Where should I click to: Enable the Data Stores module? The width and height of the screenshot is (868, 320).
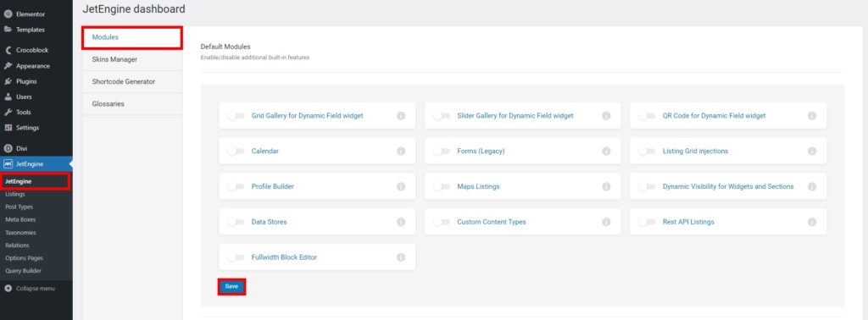[x=236, y=222]
